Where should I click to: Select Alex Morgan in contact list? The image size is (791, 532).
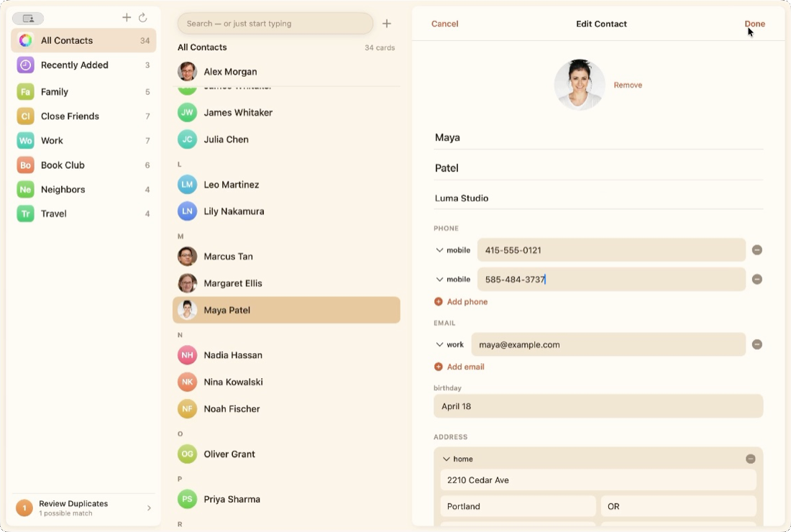point(286,72)
